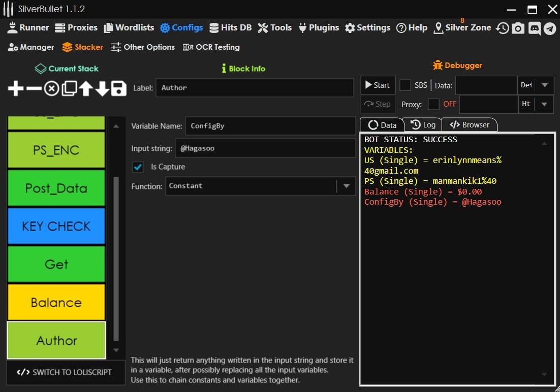Click the SWITCH TO LOLISCRIPT button

click(x=65, y=372)
